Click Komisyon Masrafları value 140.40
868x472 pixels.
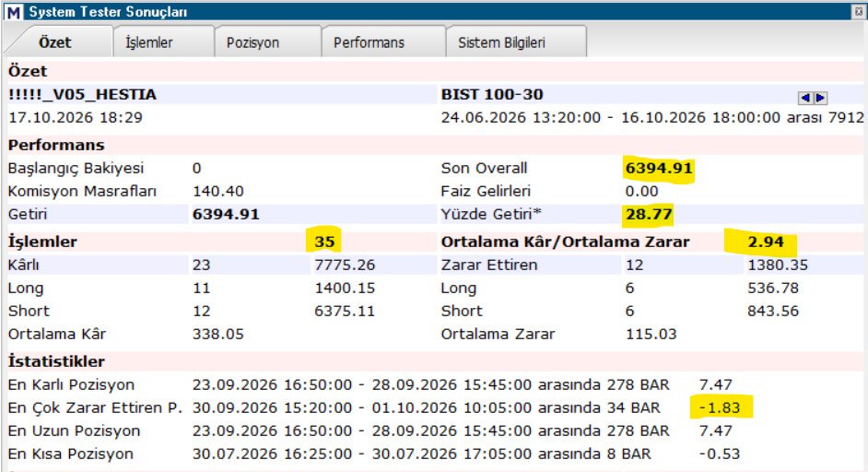218,191
